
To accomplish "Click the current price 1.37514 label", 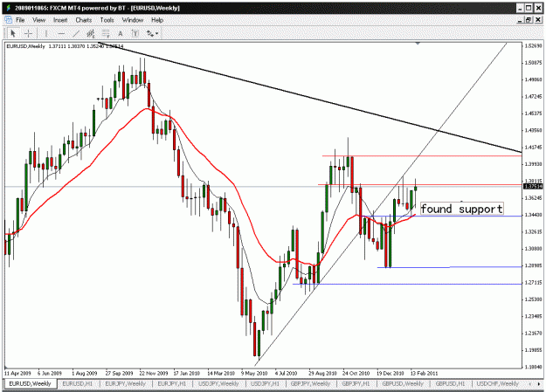I will [533, 187].
